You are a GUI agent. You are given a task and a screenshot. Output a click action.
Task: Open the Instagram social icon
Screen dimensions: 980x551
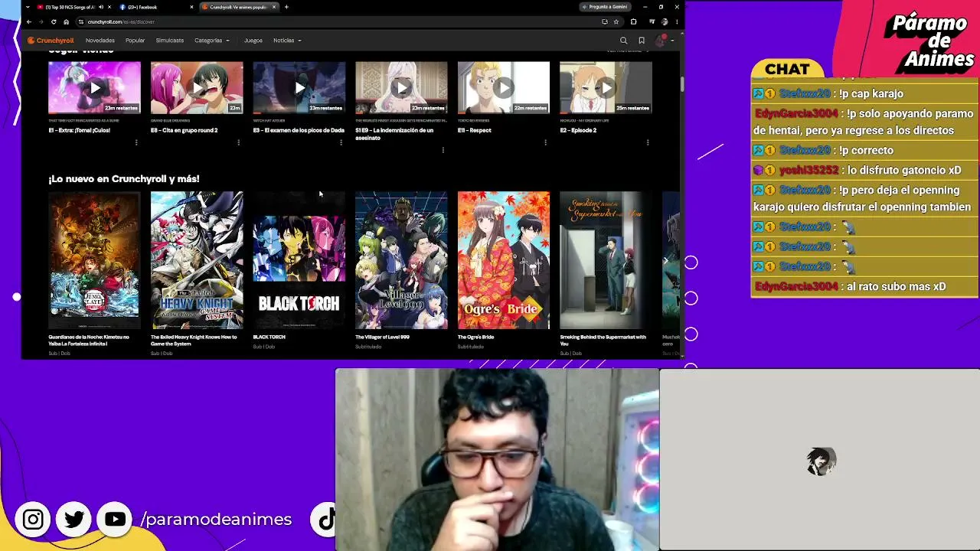33,520
